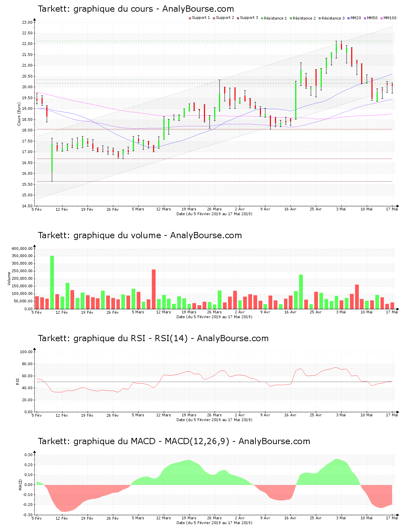The width and height of the screenshot is (412, 532).
Task: Click the MM100 magenta legend square
Action: pos(381,18)
